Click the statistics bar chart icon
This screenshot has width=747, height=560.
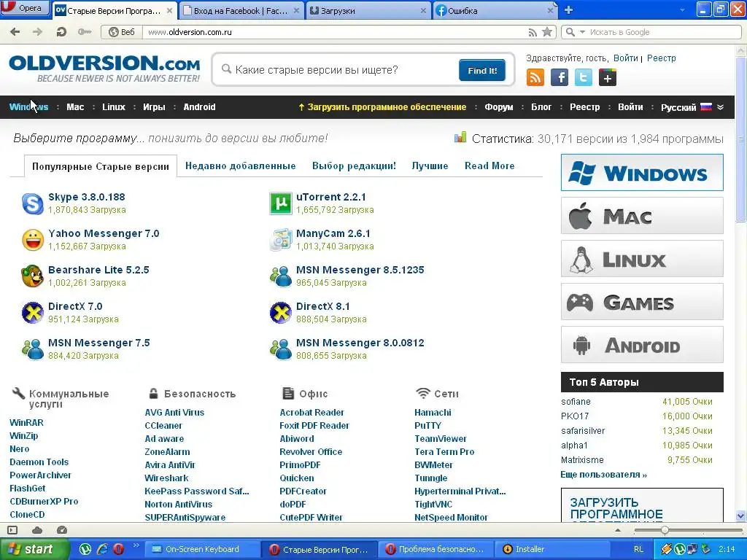(460, 138)
